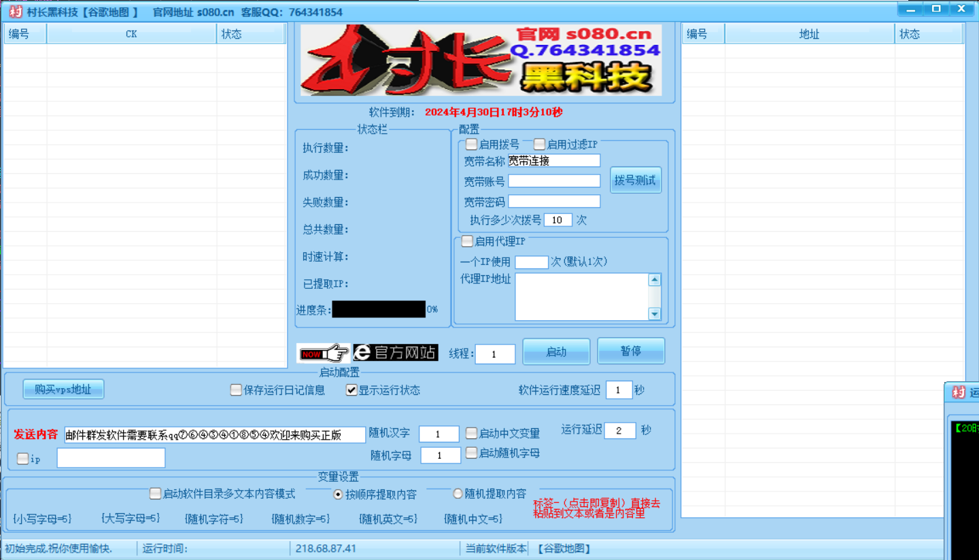
Task: Click left list 编号 column header
Action: tap(25, 34)
